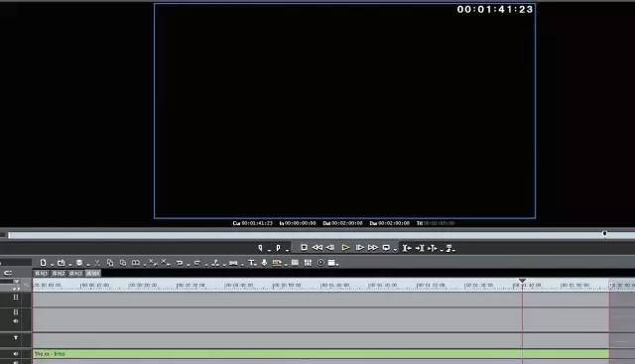Expand the arrow beside the New Sequence icon
635x364 pixels.
(x=52, y=265)
